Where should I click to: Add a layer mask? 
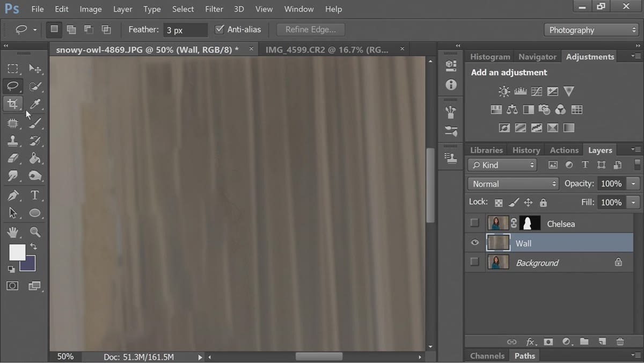pyautogui.click(x=548, y=342)
